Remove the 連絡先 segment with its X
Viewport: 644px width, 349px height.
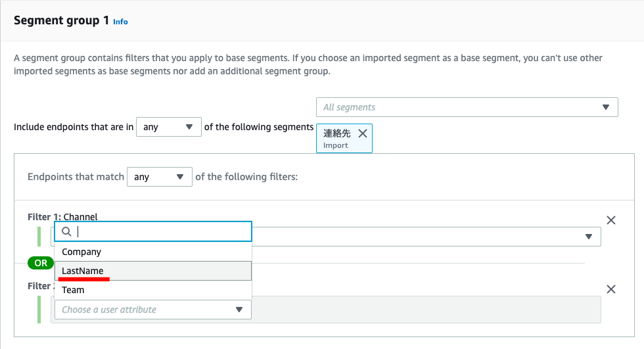[x=362, y=133]
